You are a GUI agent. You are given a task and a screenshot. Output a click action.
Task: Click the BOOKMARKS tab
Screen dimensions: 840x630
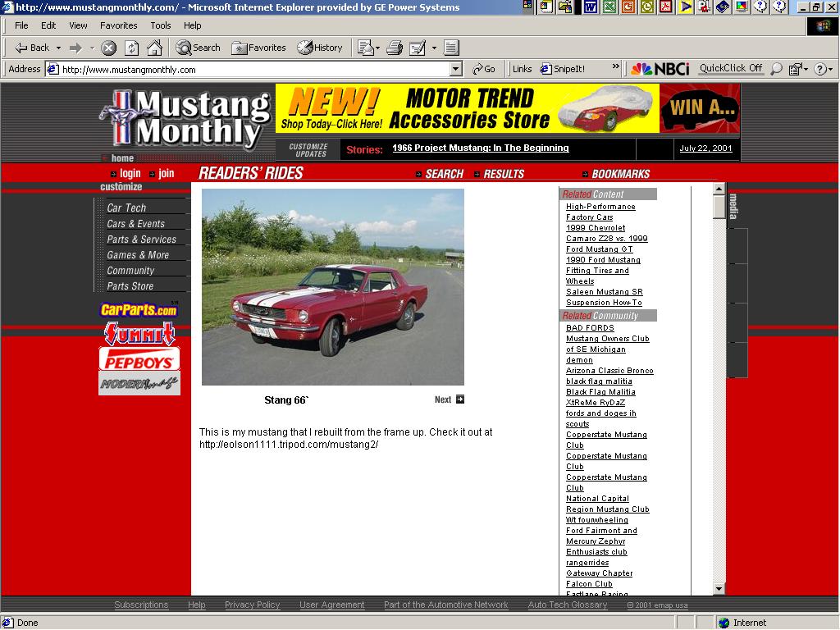click(x=620, y=174)
